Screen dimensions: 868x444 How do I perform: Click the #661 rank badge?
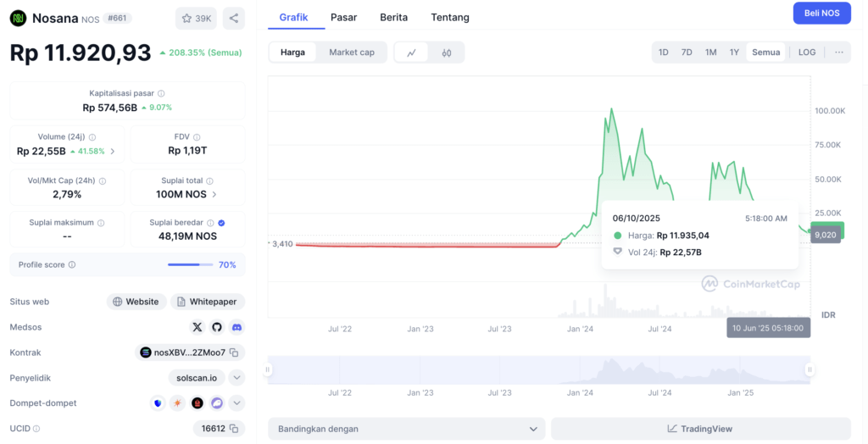pos(117,19)
